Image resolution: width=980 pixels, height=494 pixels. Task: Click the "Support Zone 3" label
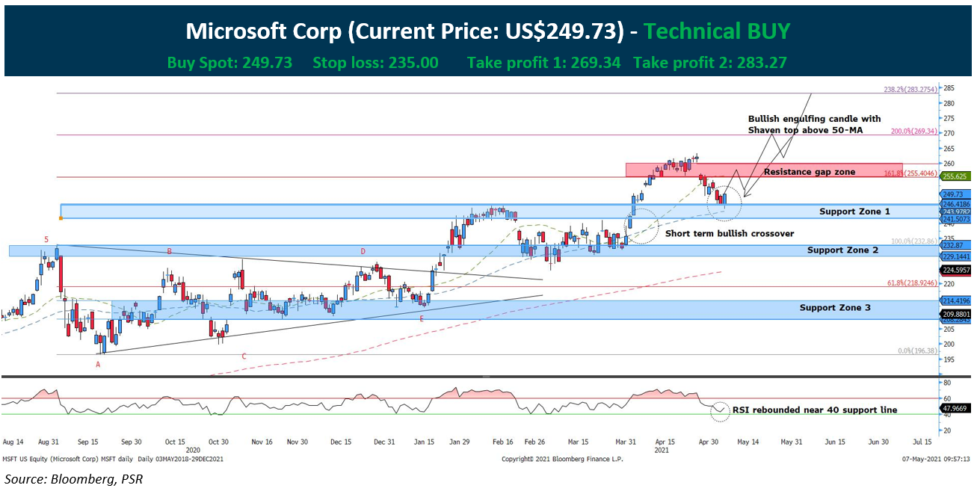(835, 307)
